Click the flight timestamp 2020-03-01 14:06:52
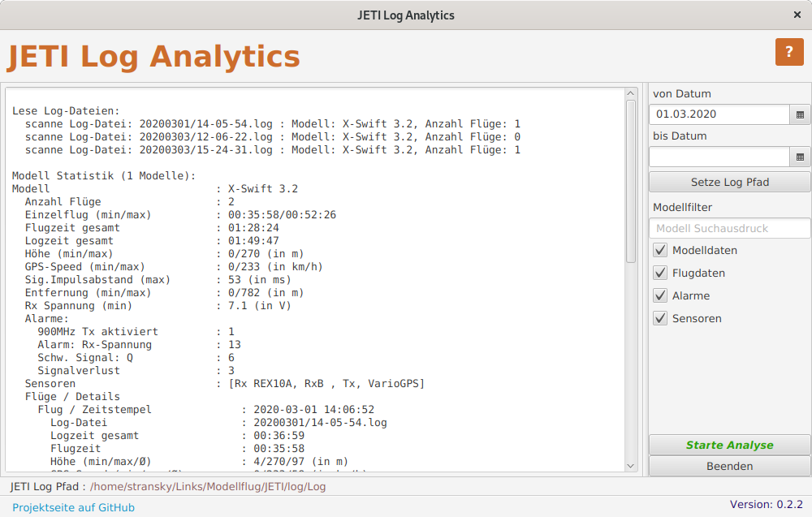Screen dimensions: 812x517 click(313, 409)
